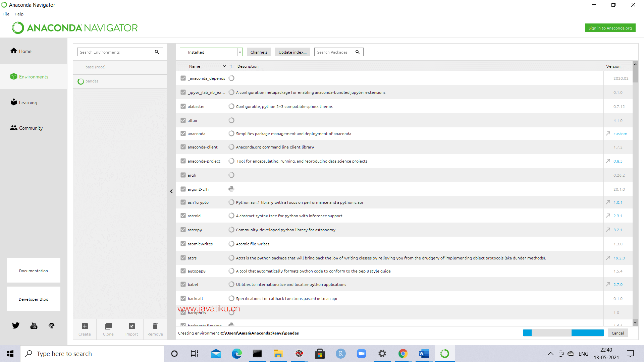Remove the selected environment
The width and height of the screenshot is (644, 362).
click(x=155, y=329)
